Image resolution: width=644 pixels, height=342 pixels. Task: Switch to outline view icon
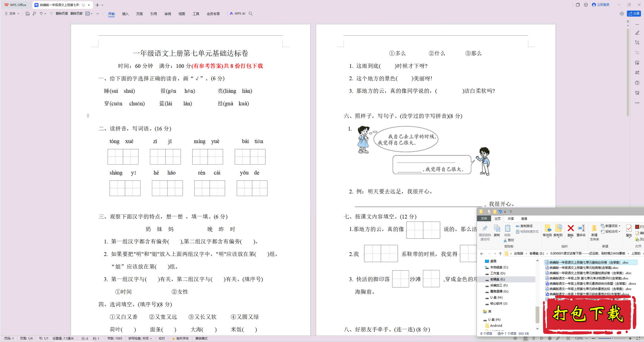533,338
